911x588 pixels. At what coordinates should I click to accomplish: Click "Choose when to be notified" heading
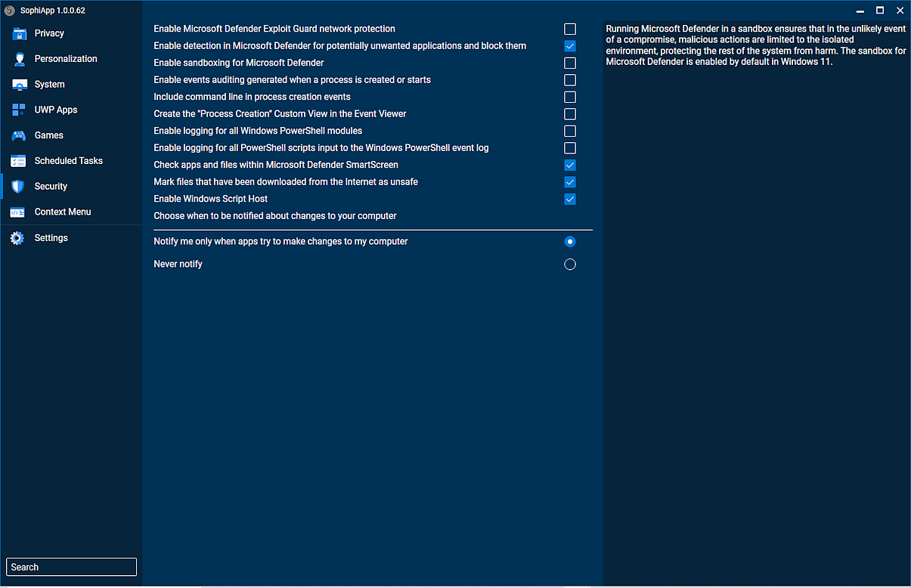(x=275, y=216)
